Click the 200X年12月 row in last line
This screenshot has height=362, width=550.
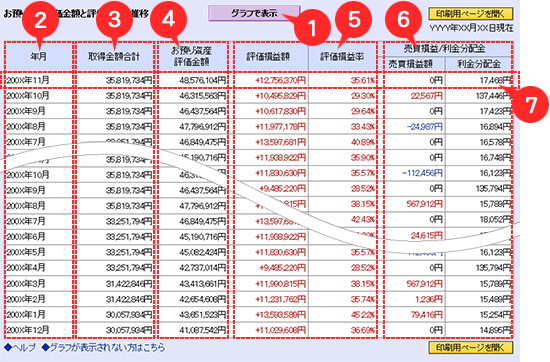click(x=259, y=330)
